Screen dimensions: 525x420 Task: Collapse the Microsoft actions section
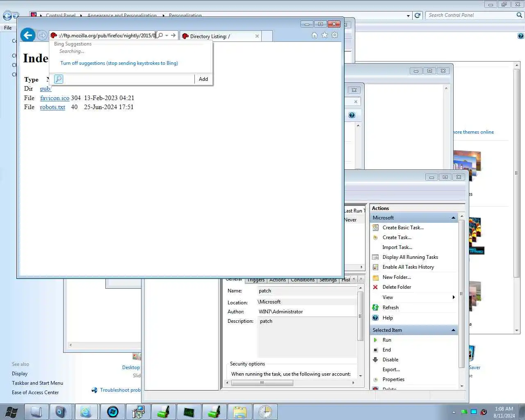coord(453,218)
